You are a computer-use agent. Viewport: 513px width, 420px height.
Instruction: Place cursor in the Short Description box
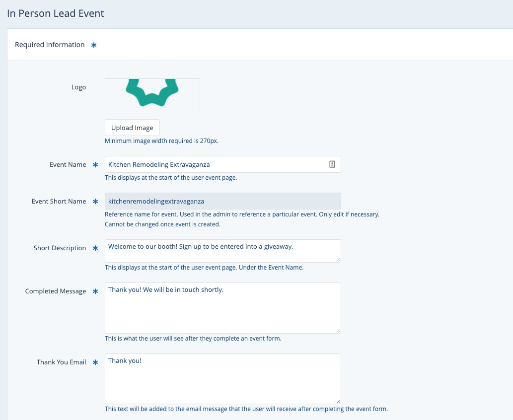pyautogui.click(x=222, y=251)
